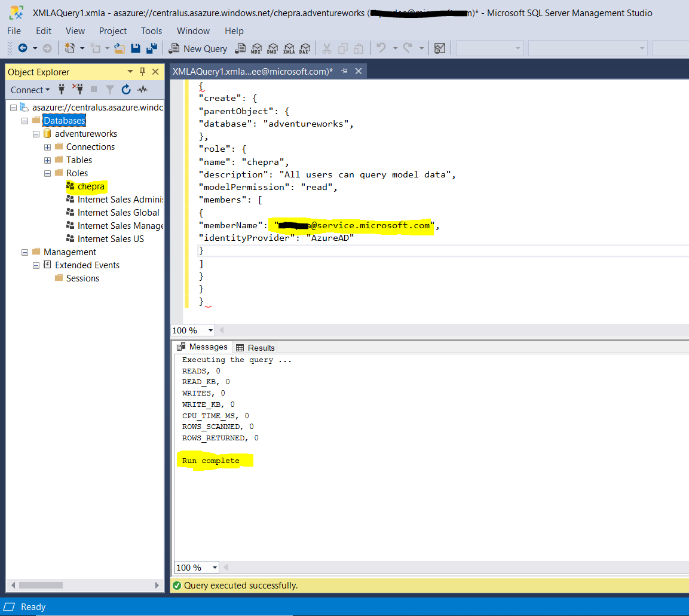Open the Window menu
This screenshot has width=689, height=616.
point(194,30)
